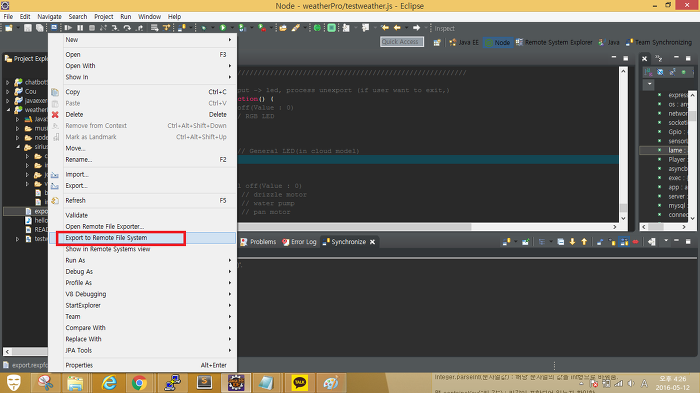Open the Navigate menu
Viewport: 700px width, 393px height.
49,17
